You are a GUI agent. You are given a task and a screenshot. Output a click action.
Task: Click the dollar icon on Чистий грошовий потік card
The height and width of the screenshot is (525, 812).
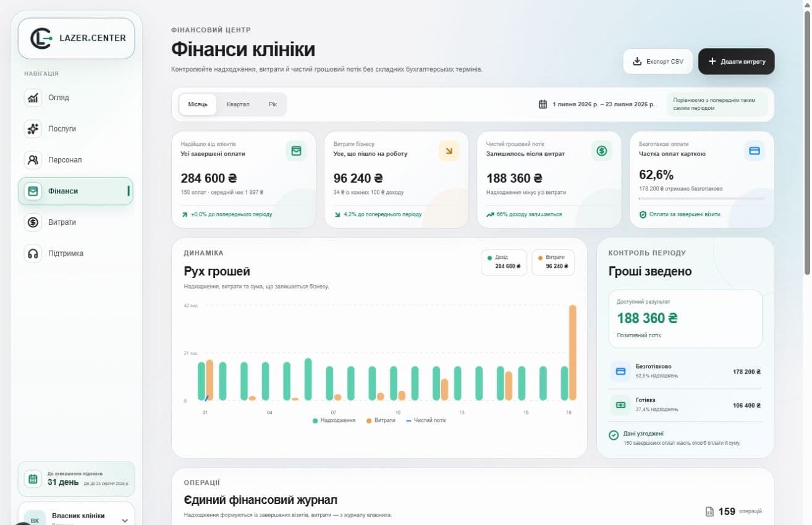point(602,151)
